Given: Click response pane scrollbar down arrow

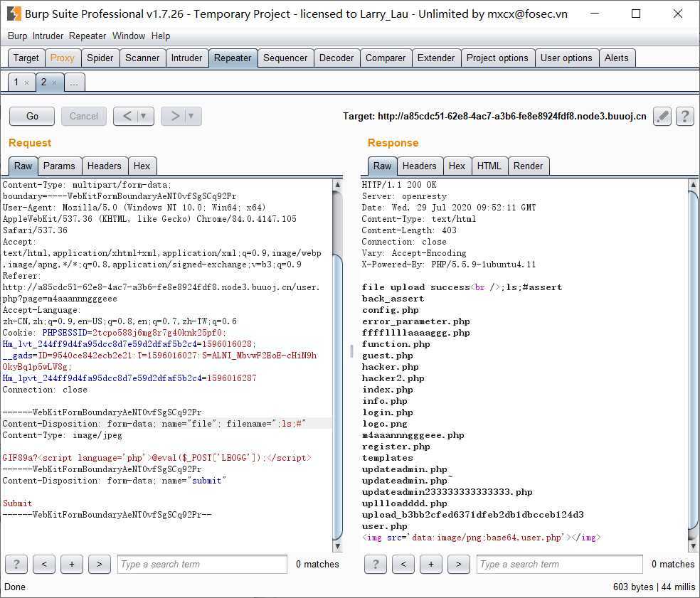Looking at the screenshot, I should (693, 546).
